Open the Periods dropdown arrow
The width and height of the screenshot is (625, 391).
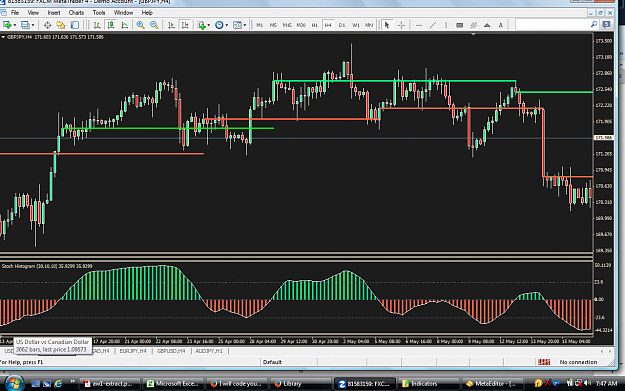227,25
